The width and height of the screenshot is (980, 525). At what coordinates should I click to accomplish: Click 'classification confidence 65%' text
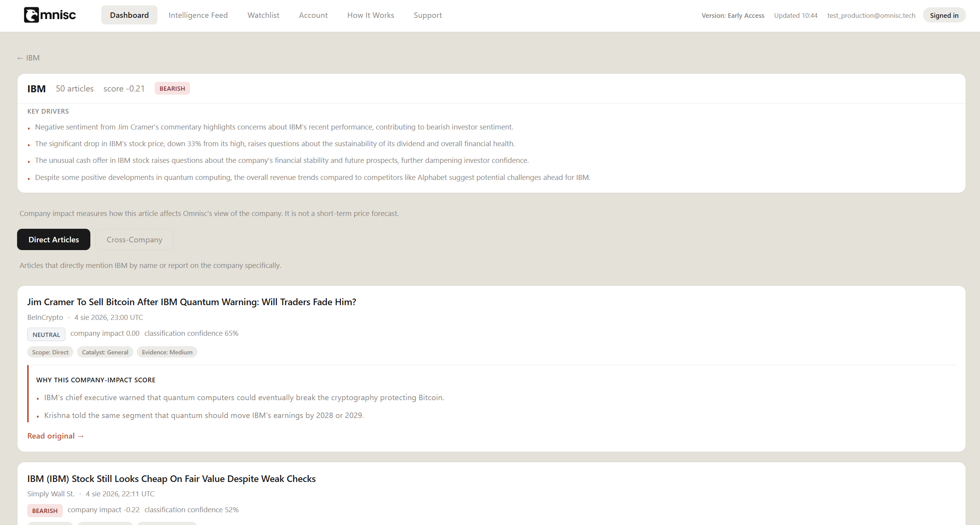click(192, 333)
